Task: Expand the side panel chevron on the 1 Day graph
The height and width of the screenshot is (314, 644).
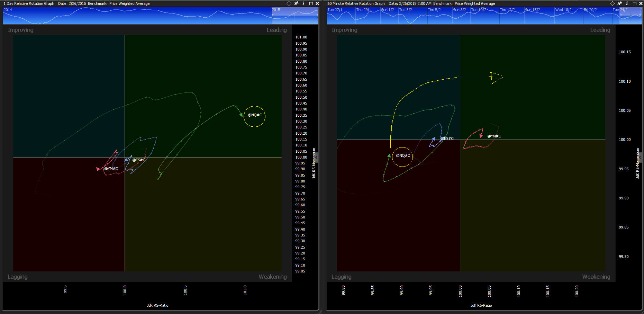Action: coord(316,158)
